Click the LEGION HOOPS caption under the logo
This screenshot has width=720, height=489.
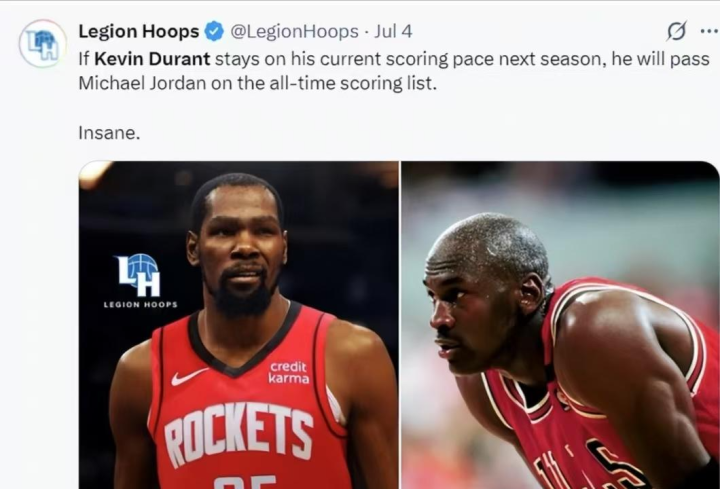click(141, 304)
